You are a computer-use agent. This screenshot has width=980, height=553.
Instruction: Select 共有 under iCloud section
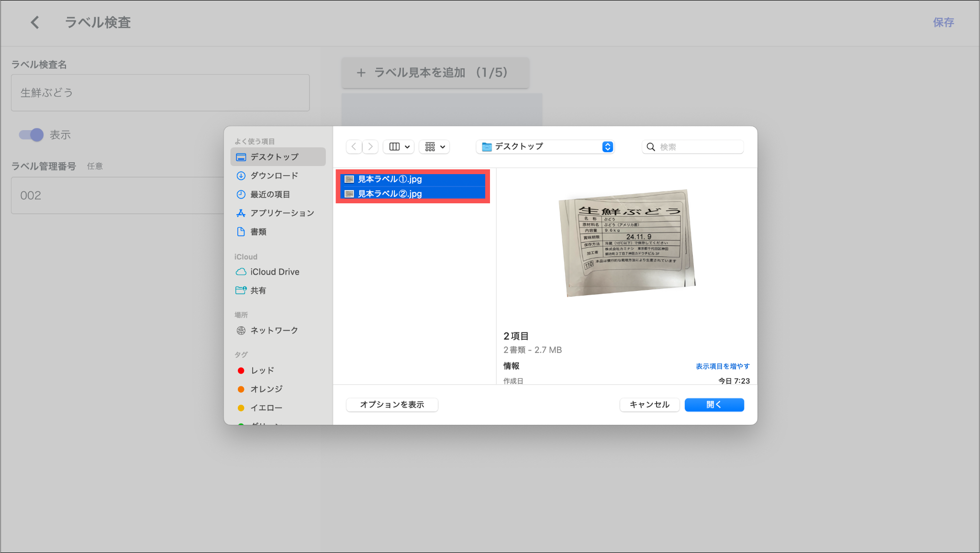[258, 290]
